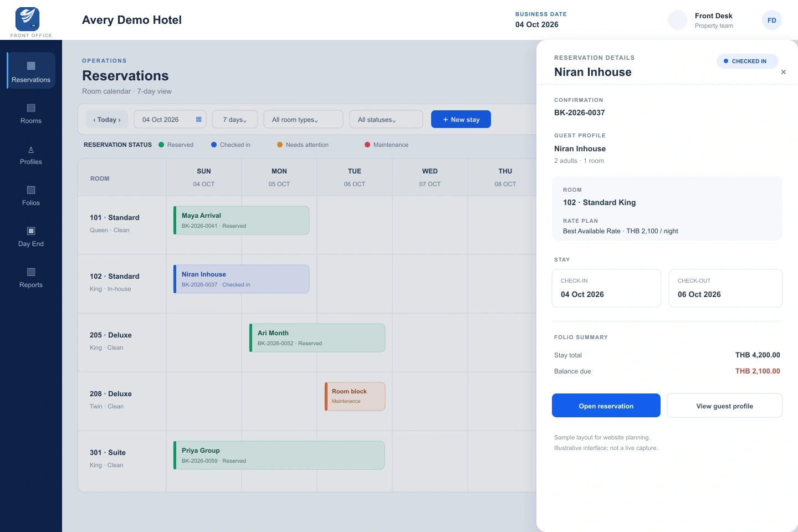Click the blank round avatar beside Front Desk
The height and width of the screenshot is (532, 798).
pos(678,20)
